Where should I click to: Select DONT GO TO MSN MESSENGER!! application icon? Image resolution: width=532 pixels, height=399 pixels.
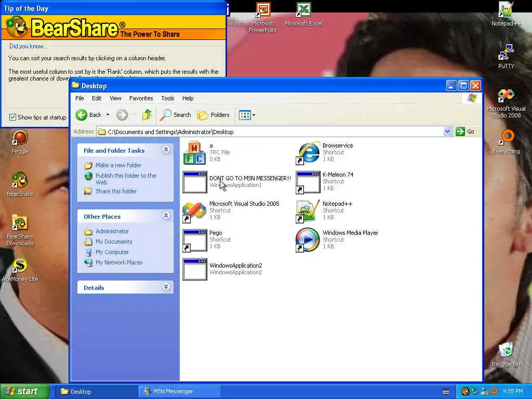[195, 182]
